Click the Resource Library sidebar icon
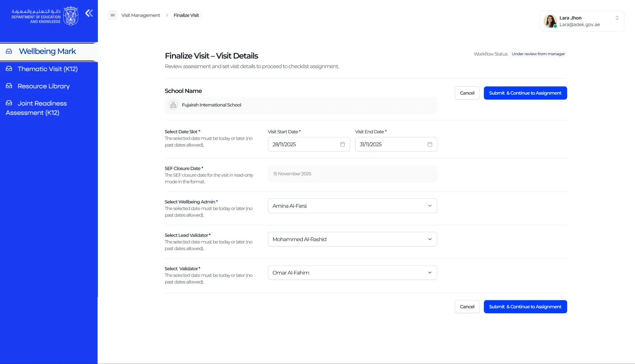Screen dimensions: 635x364 point(9,86)
